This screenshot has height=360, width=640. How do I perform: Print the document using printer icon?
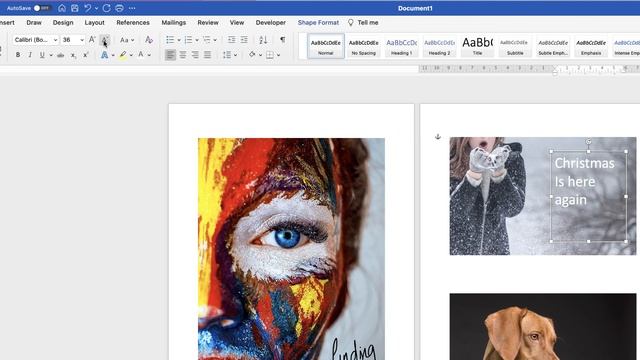point(119,8)
